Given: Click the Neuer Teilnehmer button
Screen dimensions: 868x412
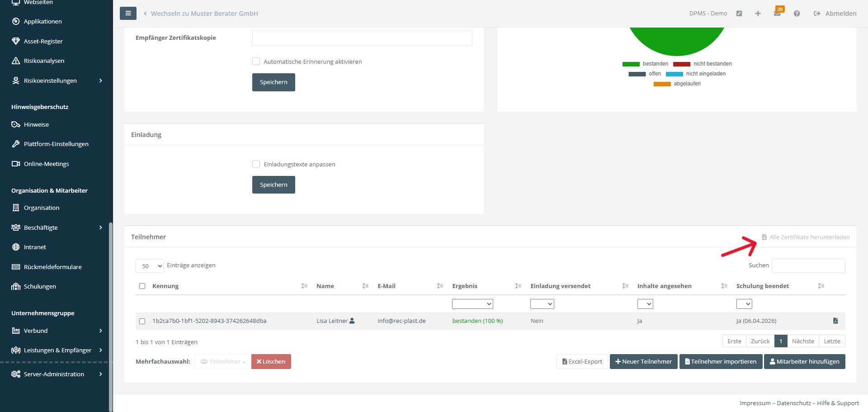Looking at the screenshot, I should [x=643, y=361].
